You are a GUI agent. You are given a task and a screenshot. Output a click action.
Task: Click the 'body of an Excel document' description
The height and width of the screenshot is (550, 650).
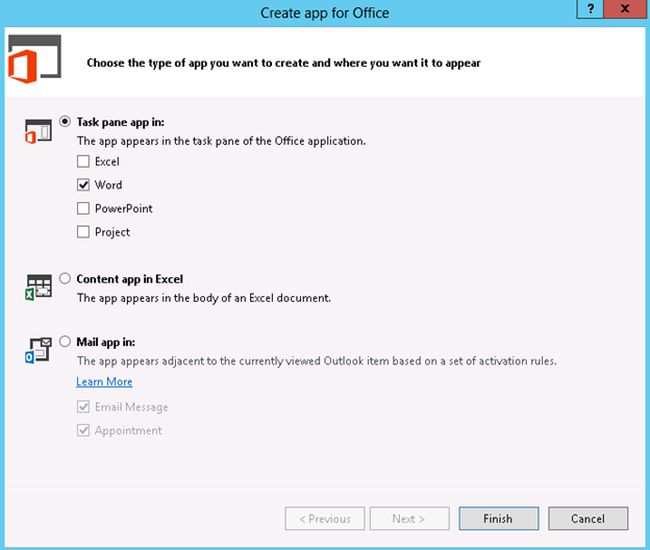pyautogui.click(x=204, y=298)
